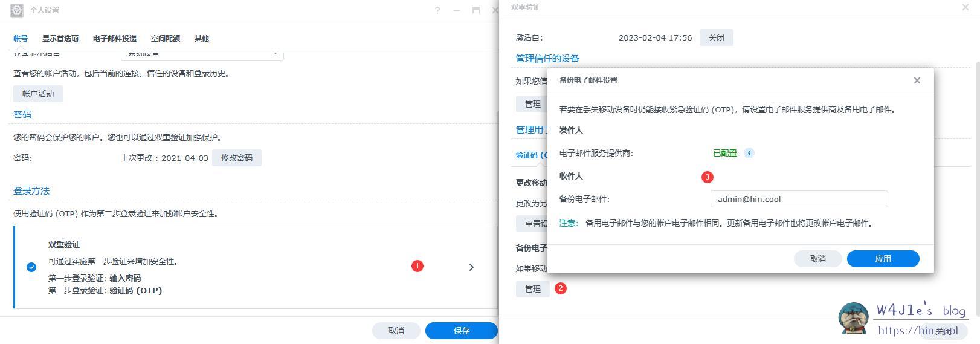Click the 帐户活动 button
This screenshot has width=980, height=344.
[38, 94]
